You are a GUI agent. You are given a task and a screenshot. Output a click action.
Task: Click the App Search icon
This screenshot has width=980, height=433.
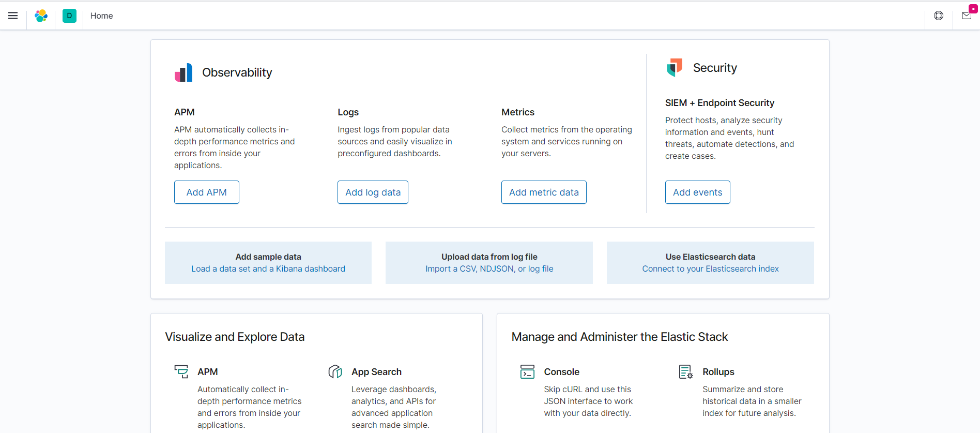pos(335,371)
